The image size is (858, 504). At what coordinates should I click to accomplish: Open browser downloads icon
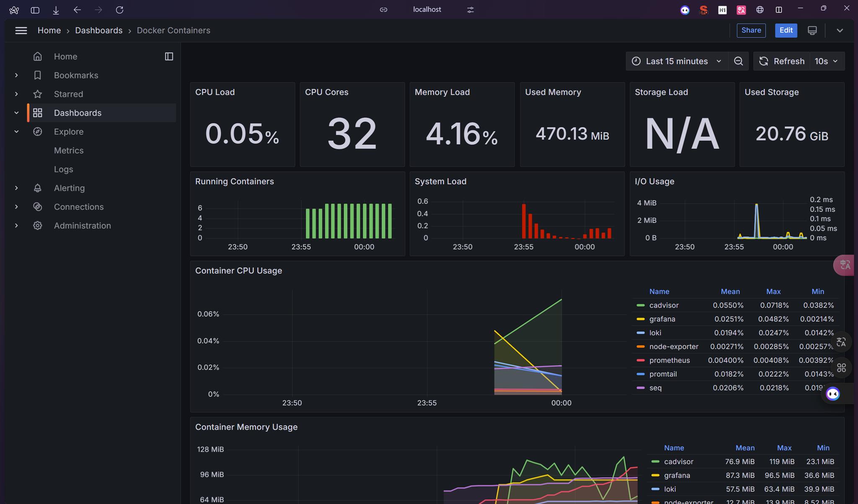(x=56, y=10)
